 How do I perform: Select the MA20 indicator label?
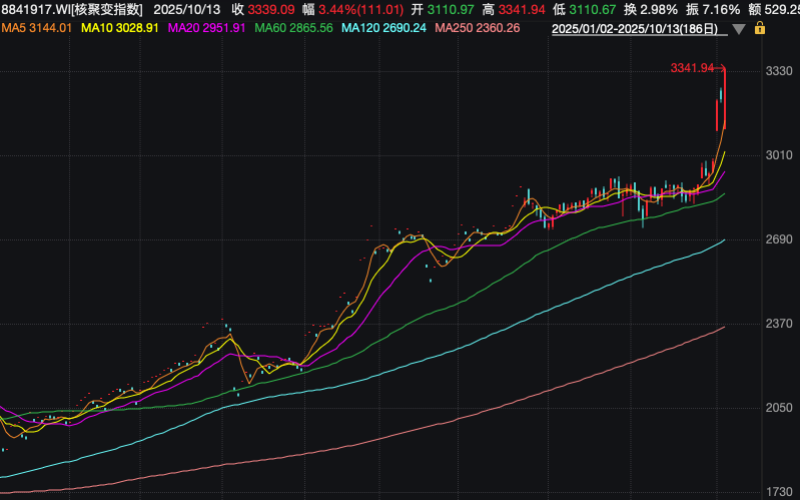(x=206, y=28)
